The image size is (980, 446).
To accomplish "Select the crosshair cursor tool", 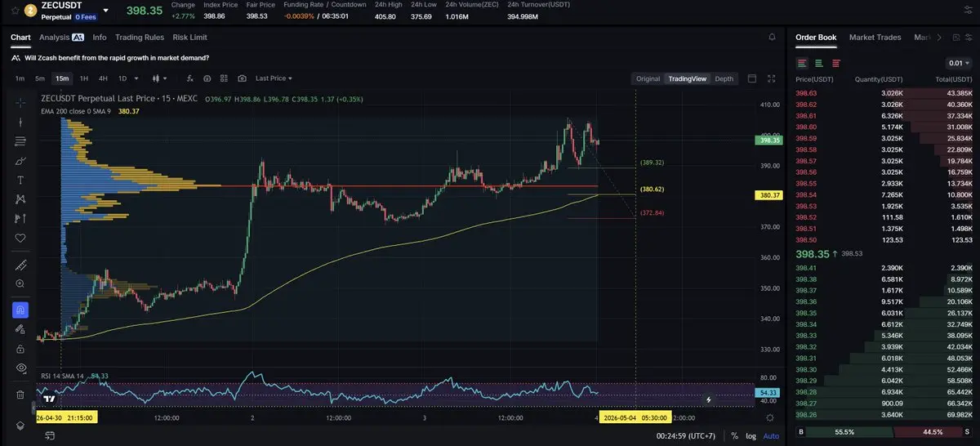I will pos(20,103).
